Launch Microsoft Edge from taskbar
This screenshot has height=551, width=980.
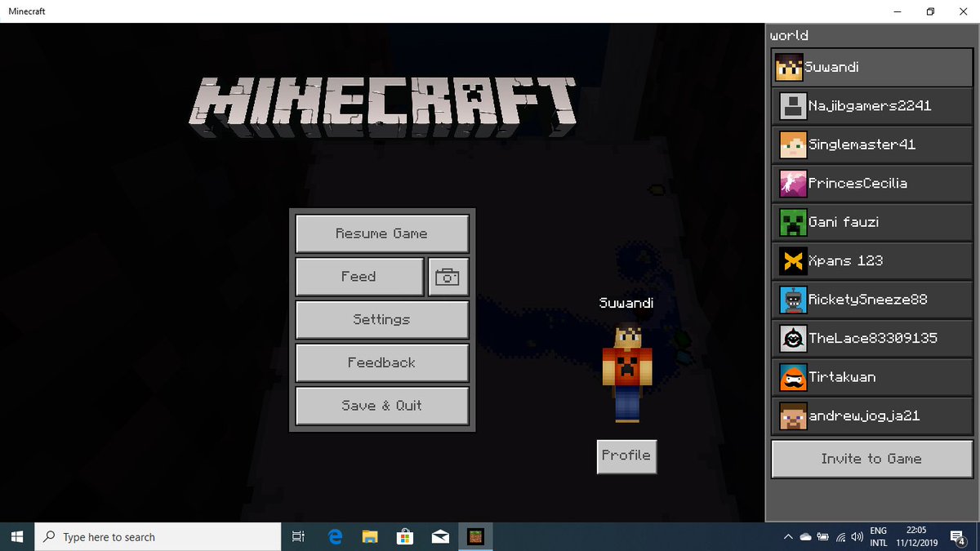(335, 537)
